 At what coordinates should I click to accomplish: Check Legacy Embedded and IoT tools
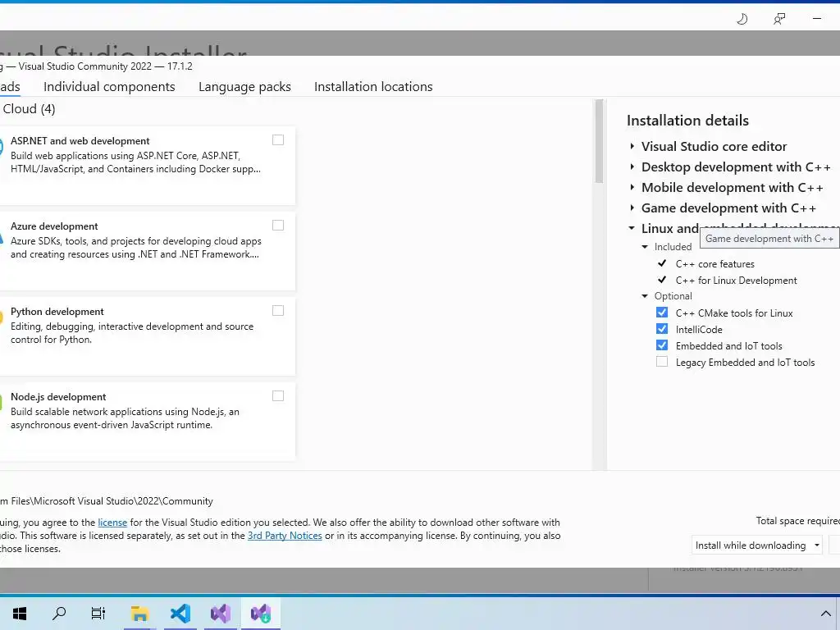(662, 362)
